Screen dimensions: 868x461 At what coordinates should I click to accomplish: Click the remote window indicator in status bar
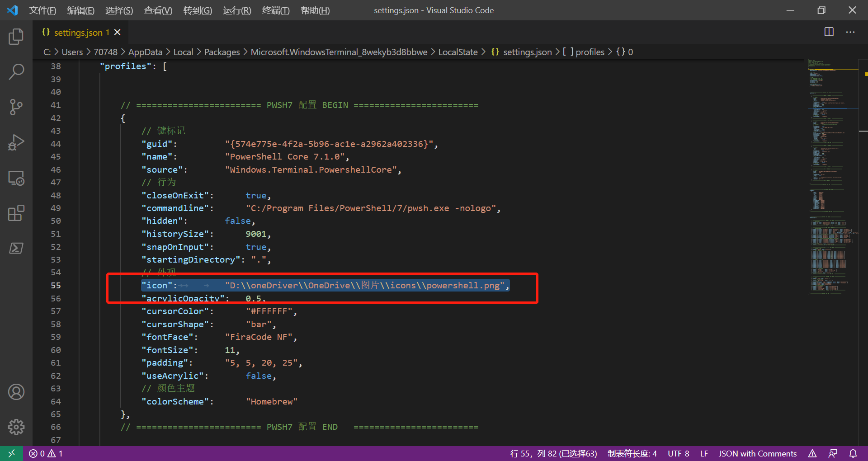12,453
